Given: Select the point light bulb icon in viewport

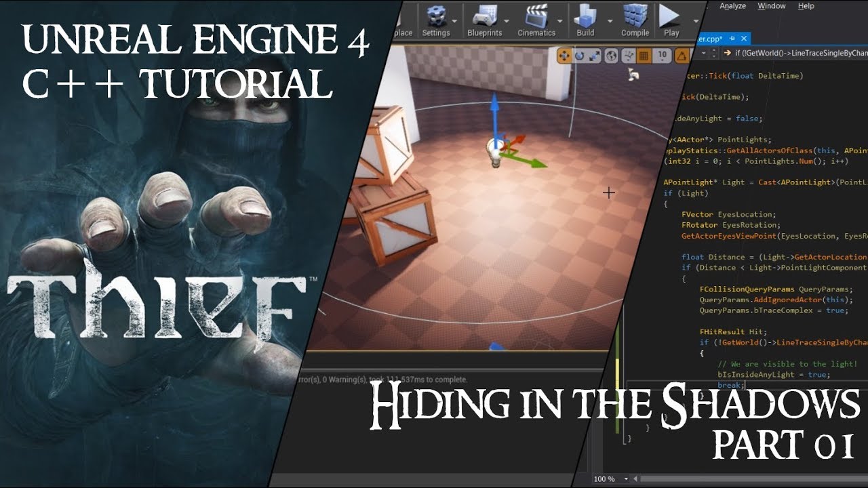Looking at the screenshot, I should (x=496, y=153).
